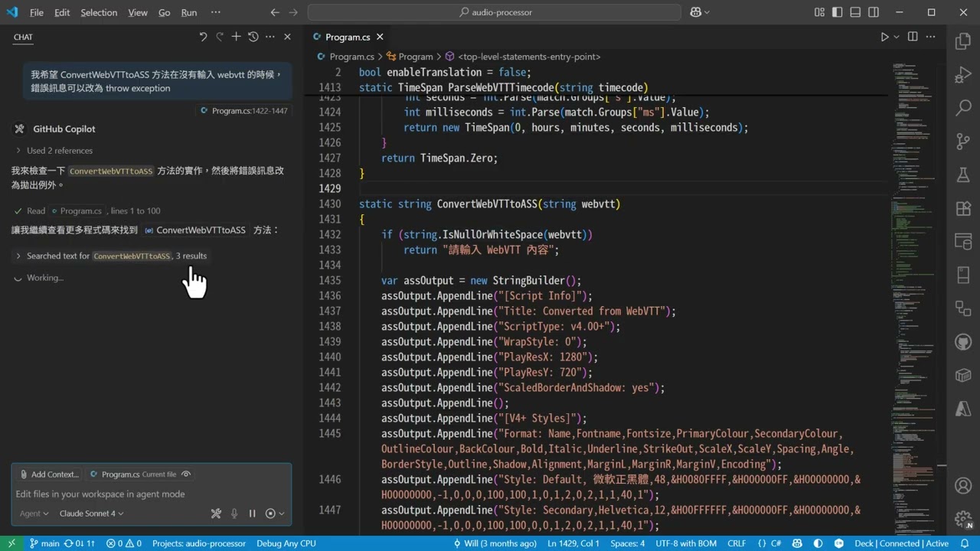Change 'CRLF' end of line sequence
This screenshot has width=980, height=551.
(x=737, y=543)
